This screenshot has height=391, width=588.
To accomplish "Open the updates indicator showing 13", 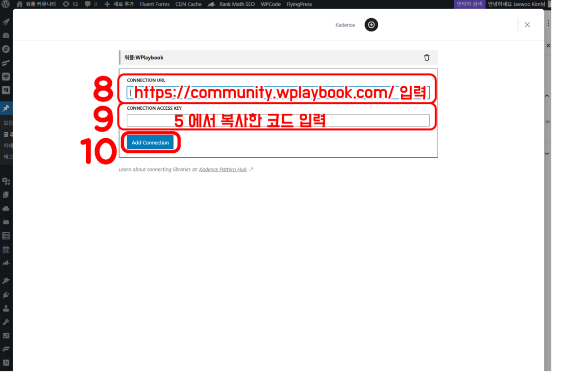I will tap(71, 4).
